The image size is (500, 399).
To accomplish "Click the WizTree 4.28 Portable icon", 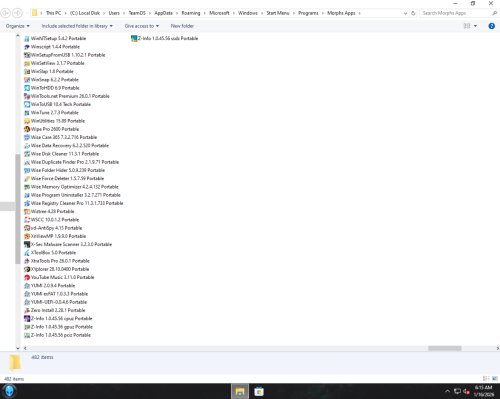I will coord(27,212).
